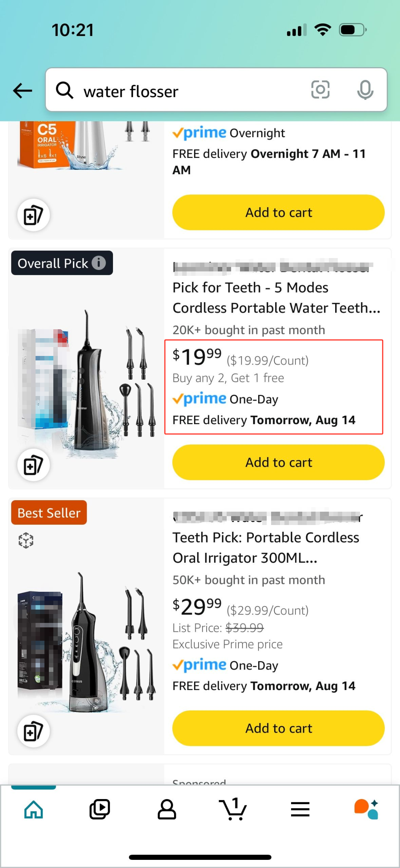Image resolution: width=400 pixels, height=868 pixels.
Task: Tap save-to-list icon on $29.99 flosser
Action: [33, 731]
